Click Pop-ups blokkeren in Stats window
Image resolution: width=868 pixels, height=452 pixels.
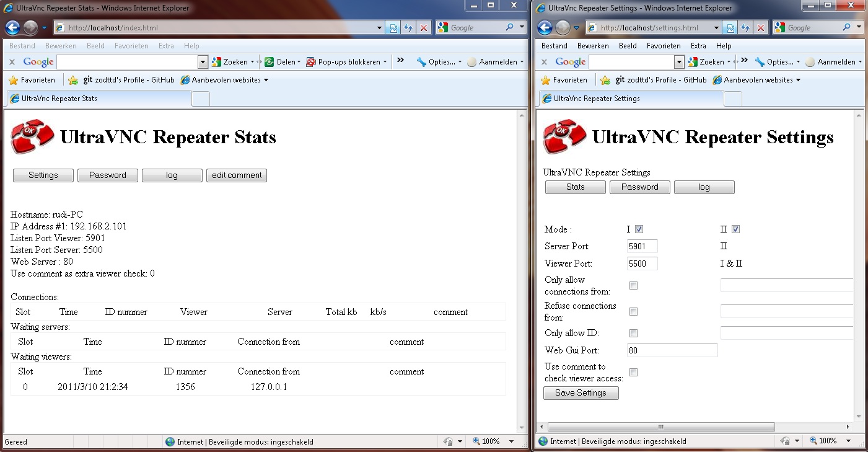346,62
